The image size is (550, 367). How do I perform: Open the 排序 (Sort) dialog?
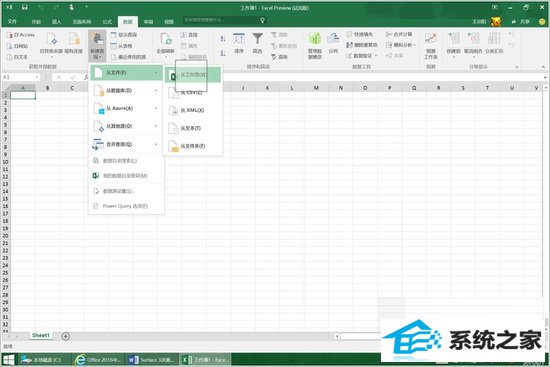(239, 44)
